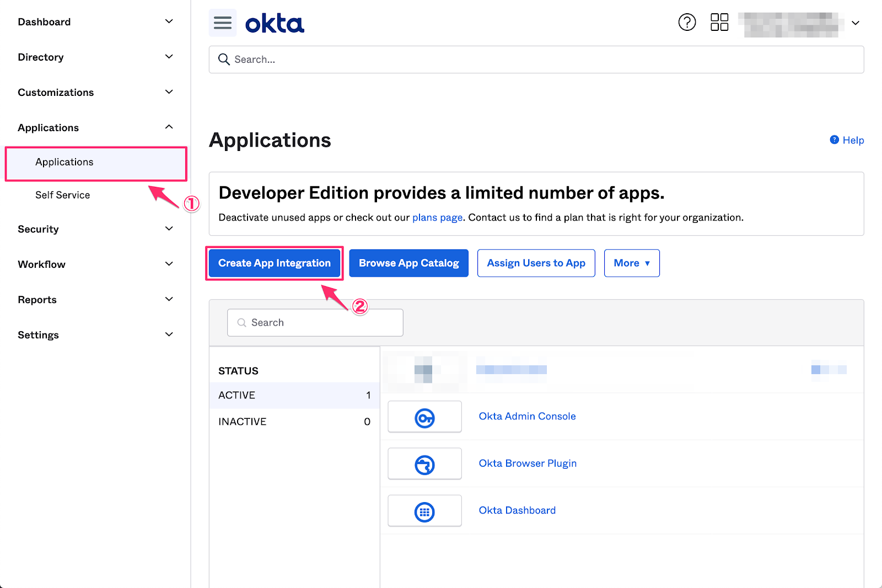
Task: Click the Okta Dashboard app icon
Action: point(424,511)
